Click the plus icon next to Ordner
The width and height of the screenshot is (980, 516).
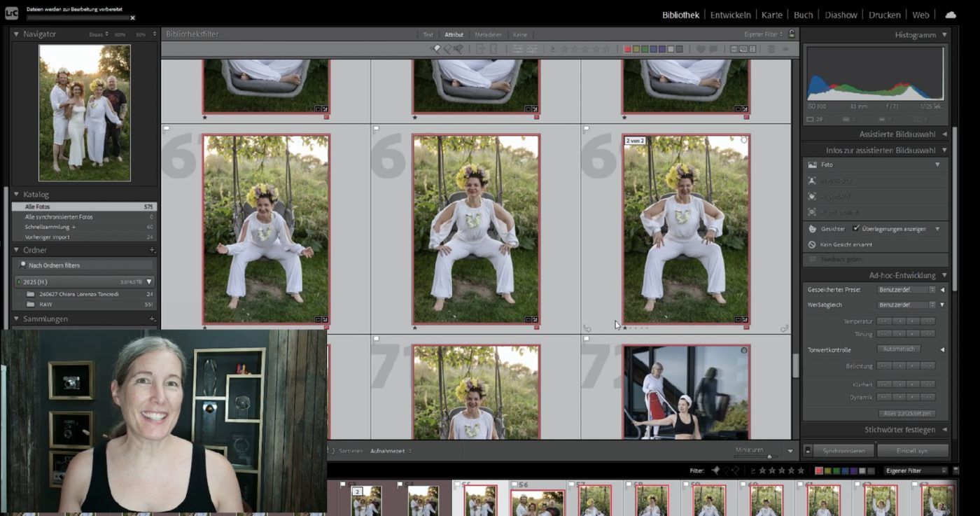pos(152,250)
